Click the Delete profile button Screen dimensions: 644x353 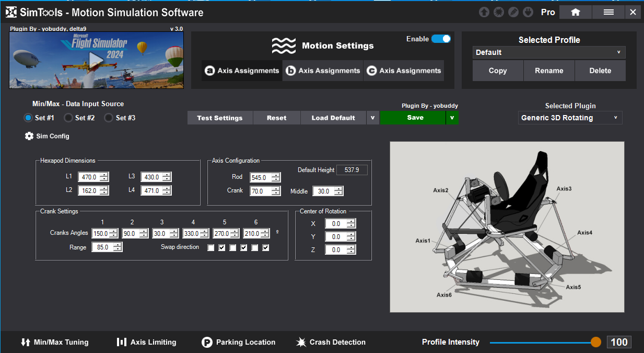tap(600, 71)
